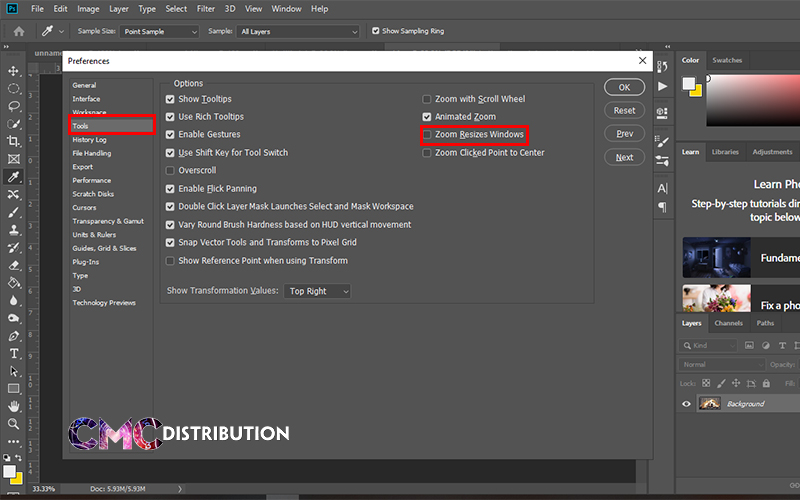Screen dimensions: 800x500
Task: Click the OK button in Preferences
Action: [624, 88]
